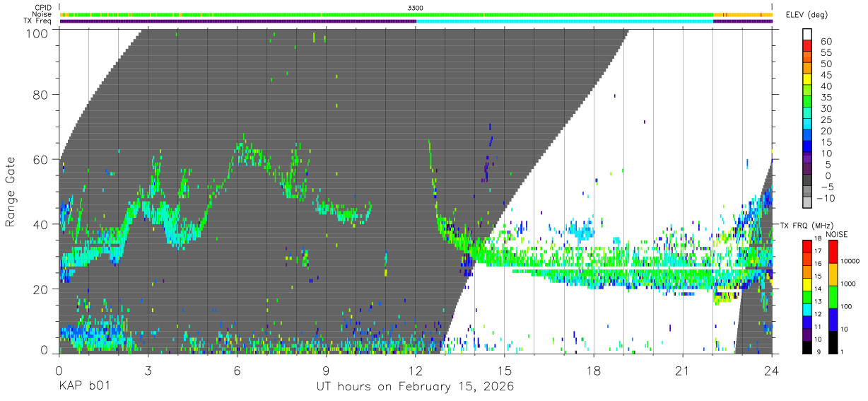Click the white top segment of the ELEV color bar
Viewport: 868px width, 401px height.
pos(807,34)
